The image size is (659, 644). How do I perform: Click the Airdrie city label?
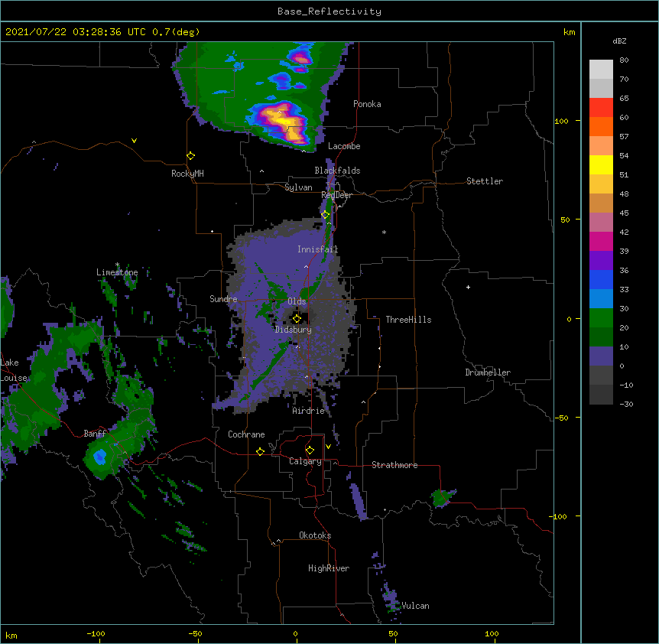(x=309, y=411)
